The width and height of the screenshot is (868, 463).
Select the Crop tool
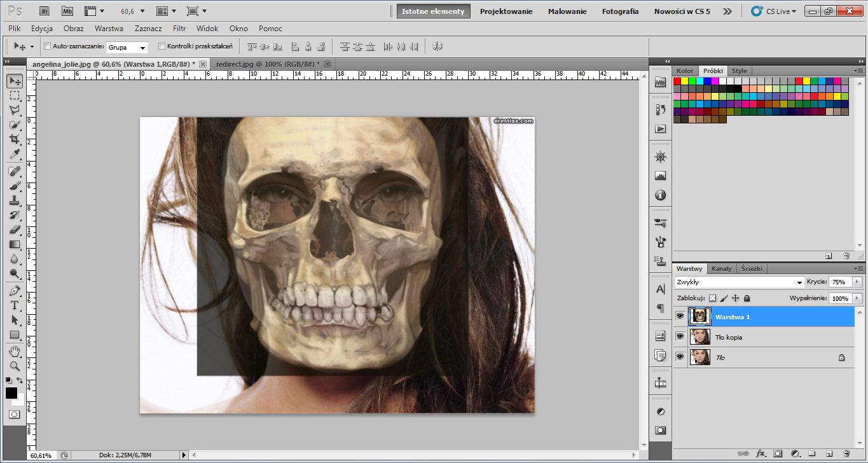point(14,139)
